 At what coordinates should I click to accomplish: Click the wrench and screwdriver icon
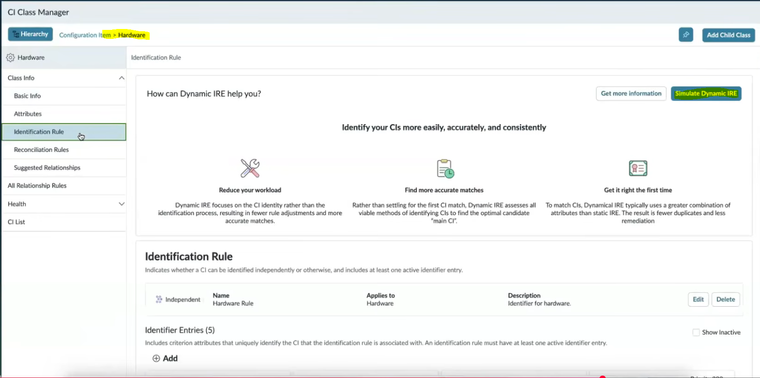point(250,168)
